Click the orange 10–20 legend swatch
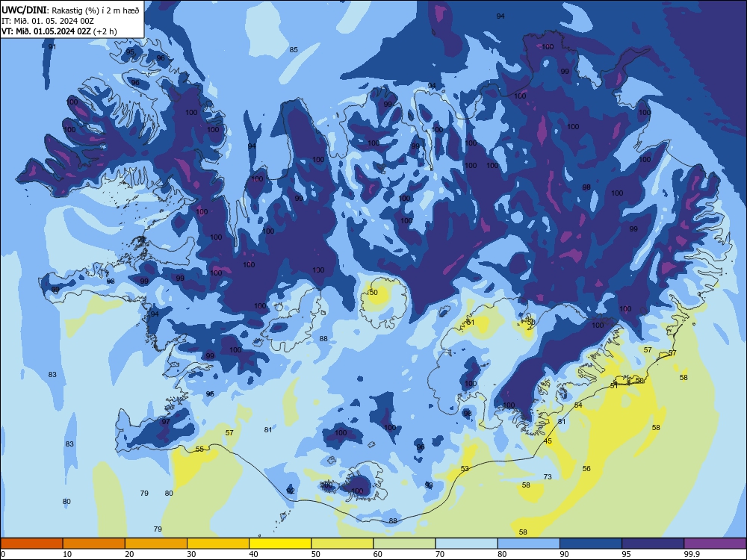This screenshot has width=747, height=560. tap(94, 544)
